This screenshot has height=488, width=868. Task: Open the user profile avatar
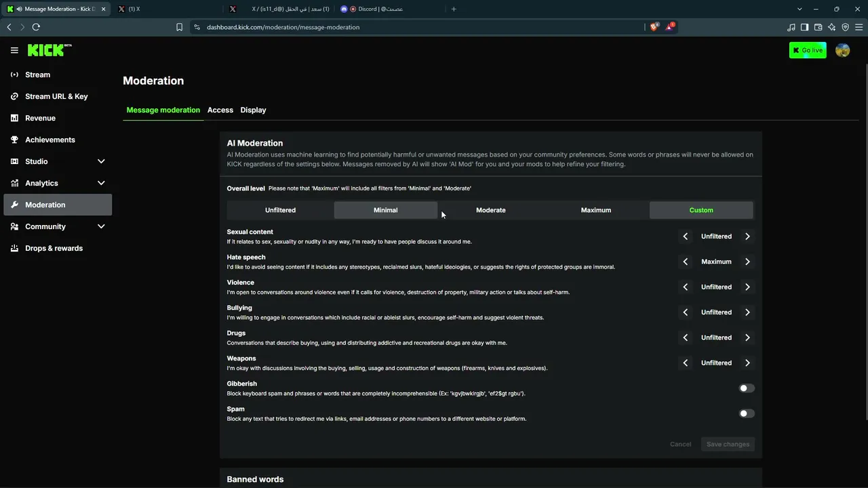pyautogui.click(x=842, y=50)
